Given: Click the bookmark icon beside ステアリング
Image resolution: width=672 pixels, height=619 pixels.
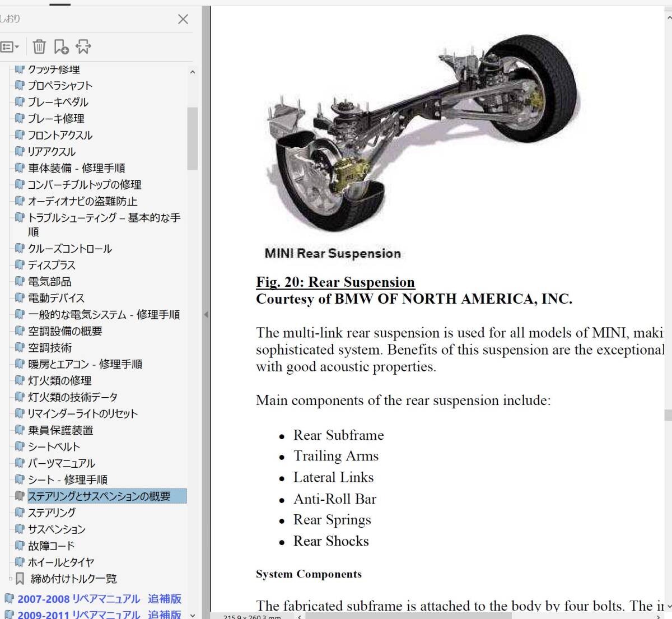Looking at the screenshot, I should click(x=20, y=512).
